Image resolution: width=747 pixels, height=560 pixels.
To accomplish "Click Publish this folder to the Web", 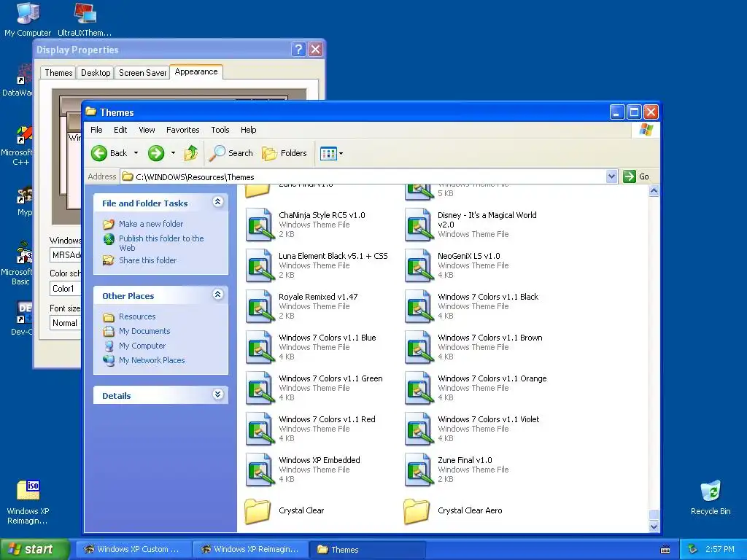I will coord(161,243).
